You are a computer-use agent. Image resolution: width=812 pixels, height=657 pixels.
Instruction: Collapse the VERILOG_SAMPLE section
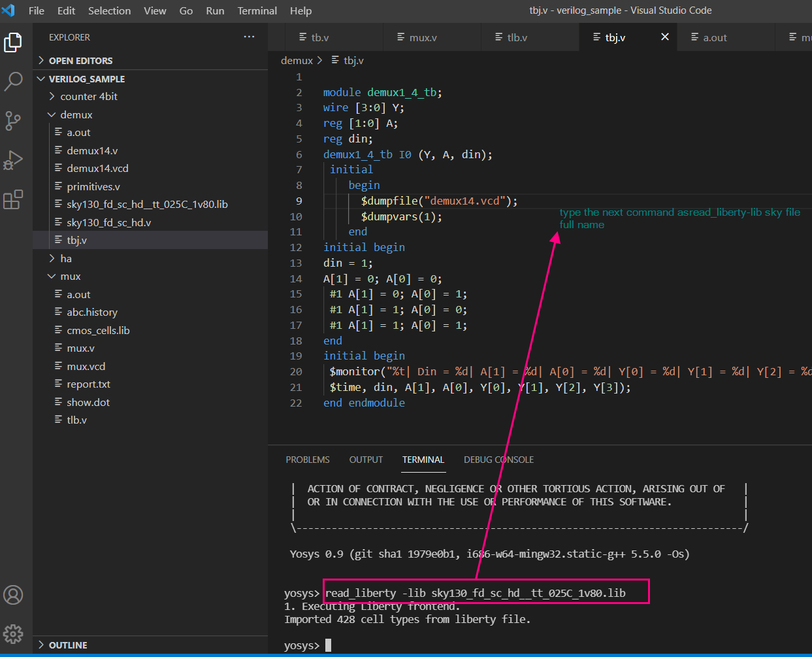coord(150,78)
